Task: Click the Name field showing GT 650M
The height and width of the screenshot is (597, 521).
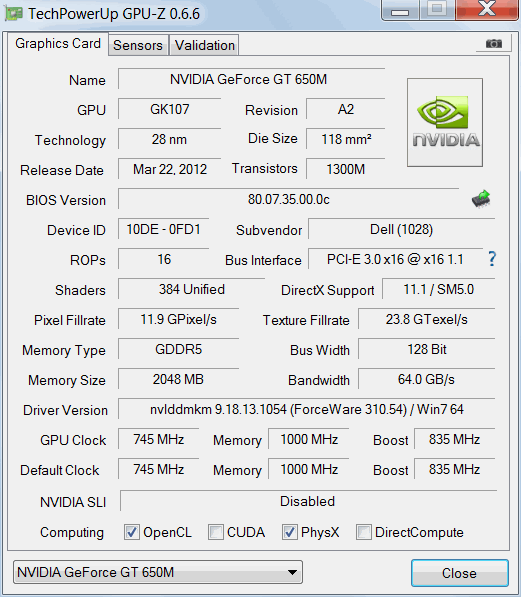Action: pos(251,79)
